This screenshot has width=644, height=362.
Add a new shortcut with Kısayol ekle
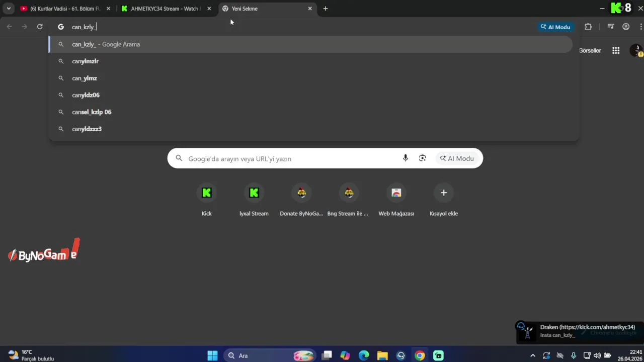click(444, 200)
